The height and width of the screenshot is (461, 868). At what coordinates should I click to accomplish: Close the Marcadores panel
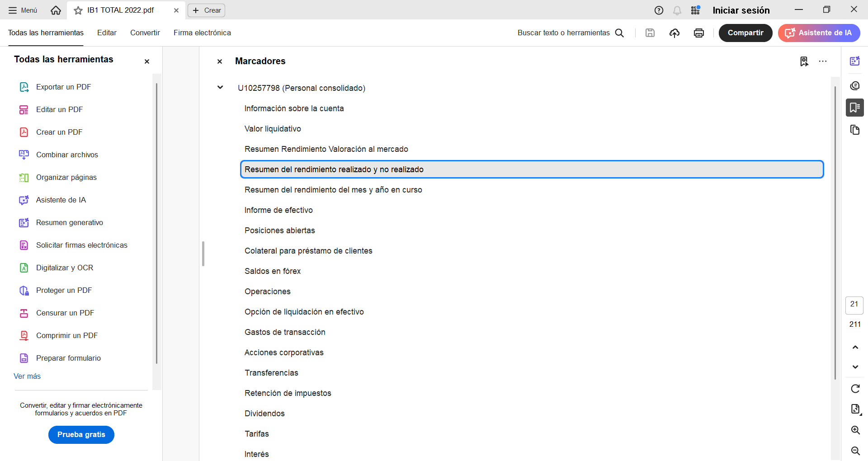pyautogui.click(x=220, y=61)
